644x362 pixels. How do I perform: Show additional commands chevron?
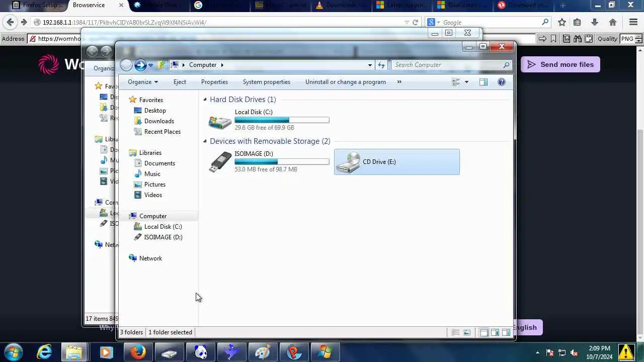(399, 82)
